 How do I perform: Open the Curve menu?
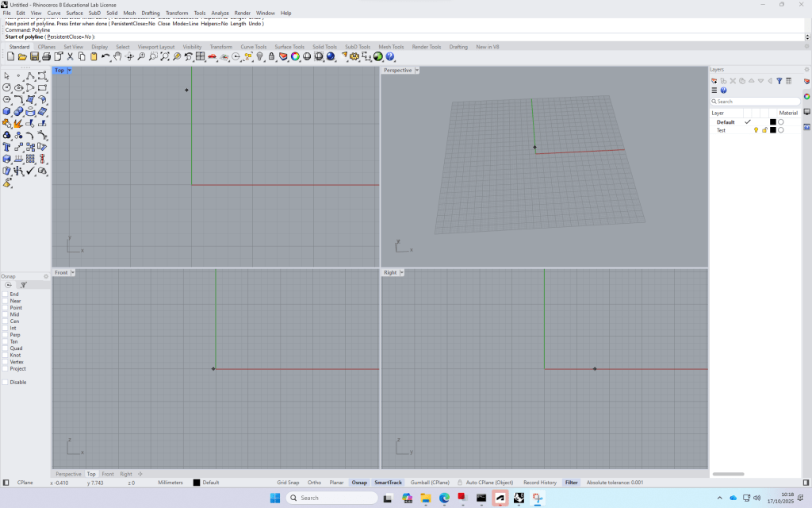pyautogui.click(x=54, y=13)
